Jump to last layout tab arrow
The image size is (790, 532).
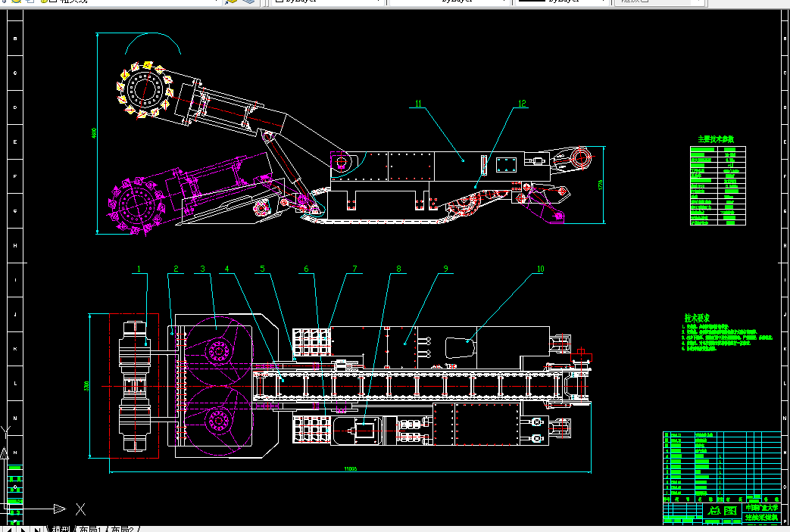click(38, 530)
